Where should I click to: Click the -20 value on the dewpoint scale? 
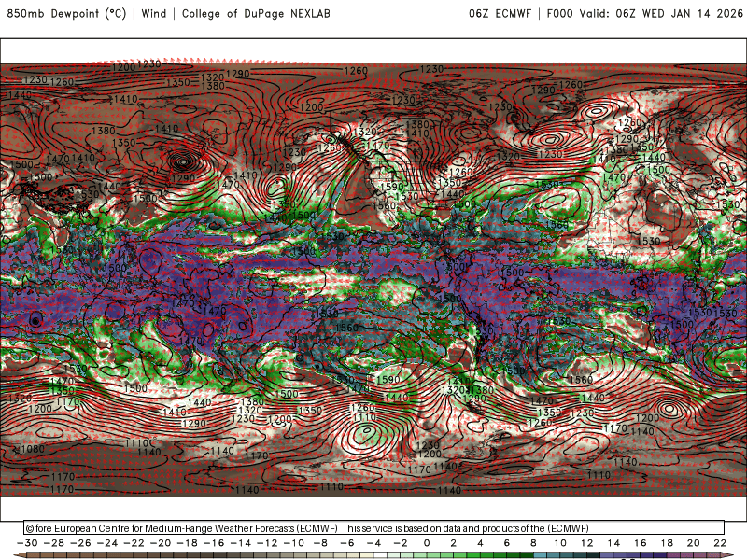[161, 543]
